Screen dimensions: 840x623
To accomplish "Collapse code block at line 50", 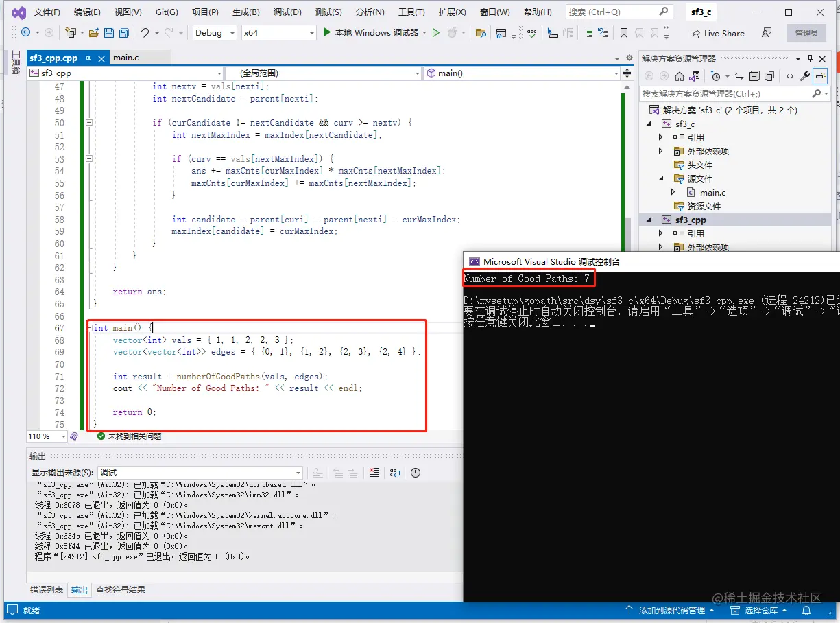I will [89, 123].
